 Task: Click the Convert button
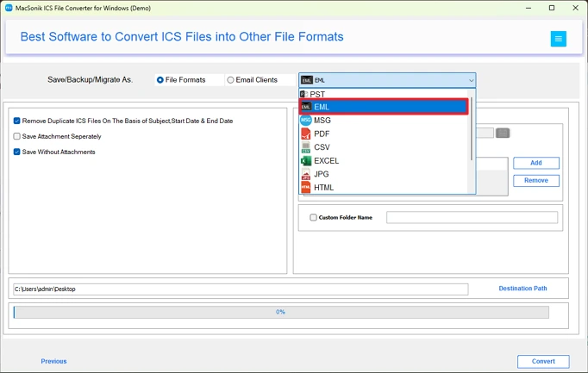[x=543, y=362]
